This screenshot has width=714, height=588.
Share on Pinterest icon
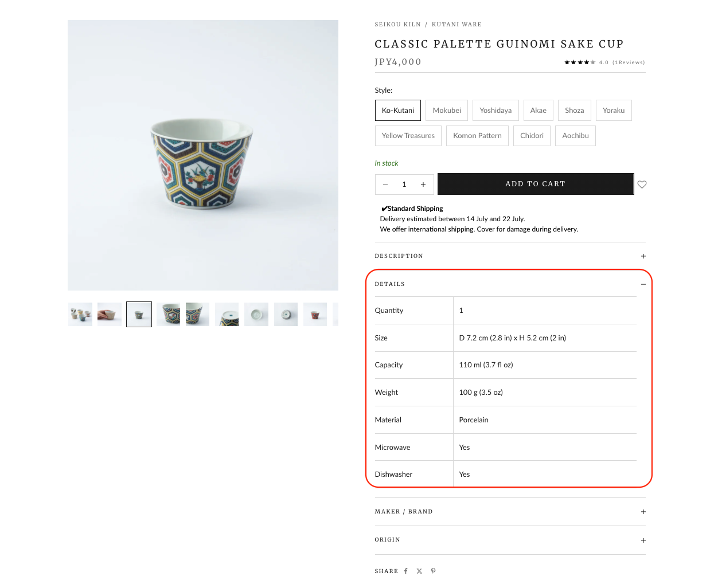point(434,571)
